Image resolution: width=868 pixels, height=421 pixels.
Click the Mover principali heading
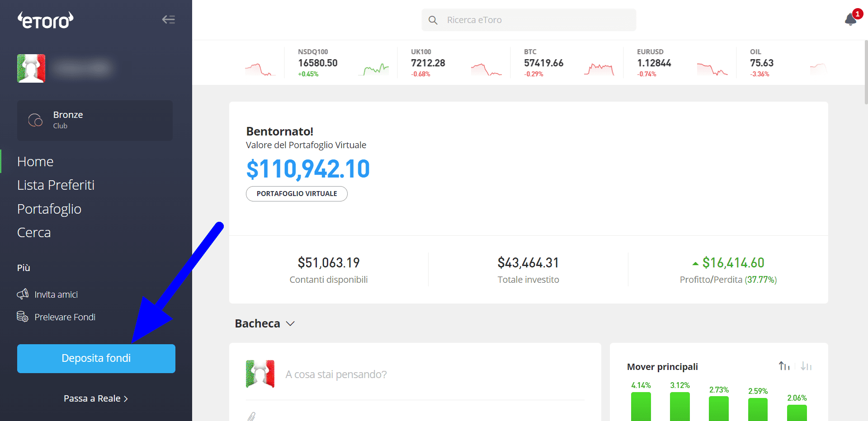point(662,367)
